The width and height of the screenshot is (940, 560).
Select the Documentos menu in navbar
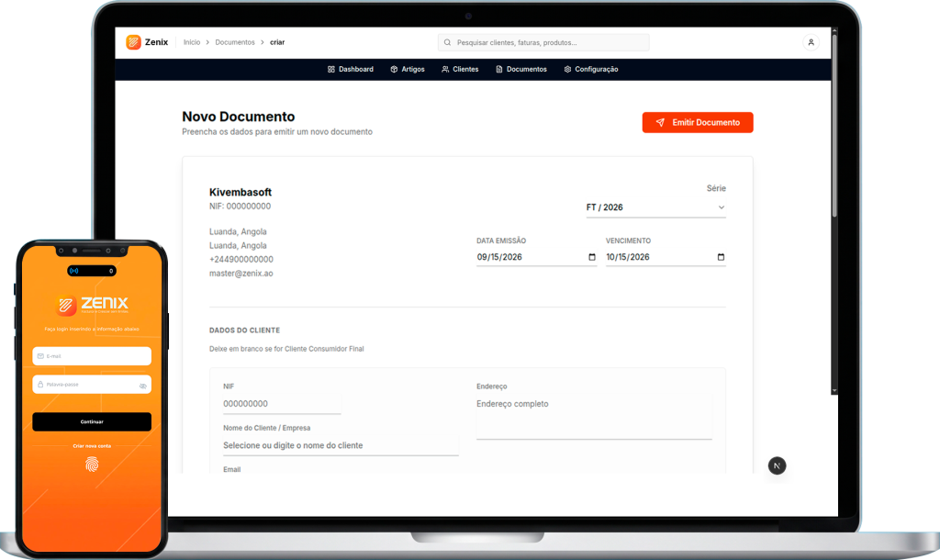(521, 70)
